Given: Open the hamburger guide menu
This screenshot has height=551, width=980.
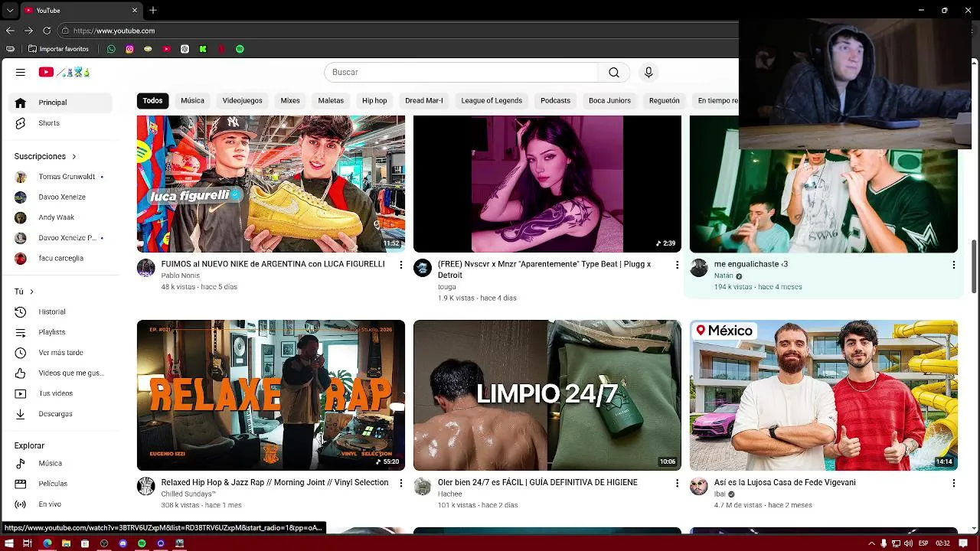Looking at the screenshot, I should point(21,72).
